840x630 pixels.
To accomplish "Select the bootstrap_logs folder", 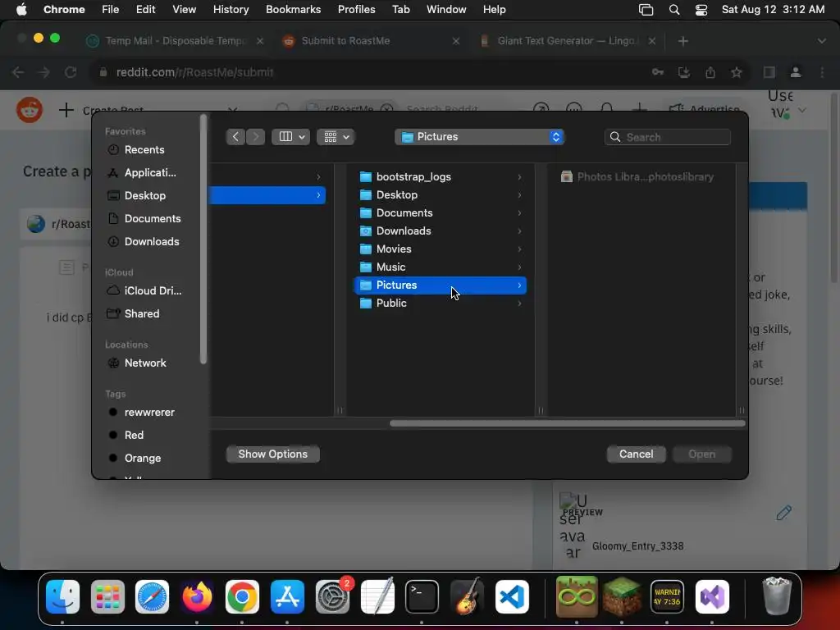I will (441, 177).
